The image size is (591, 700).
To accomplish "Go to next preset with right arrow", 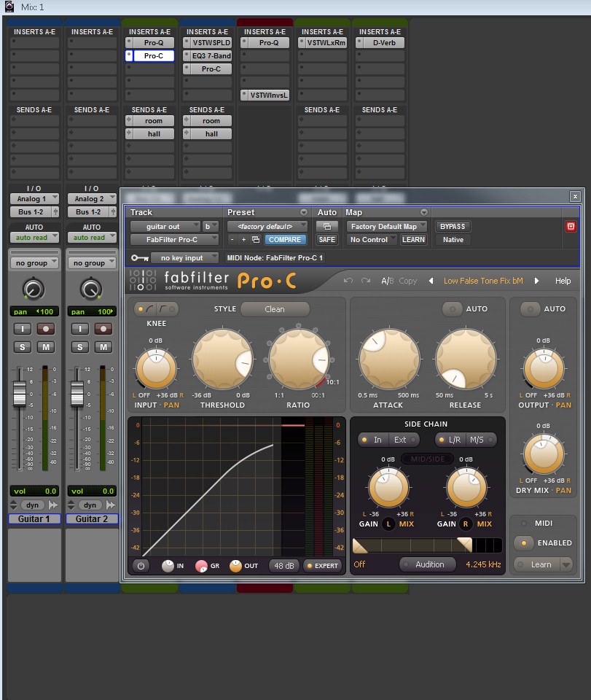I will click(x=536, y=281).
